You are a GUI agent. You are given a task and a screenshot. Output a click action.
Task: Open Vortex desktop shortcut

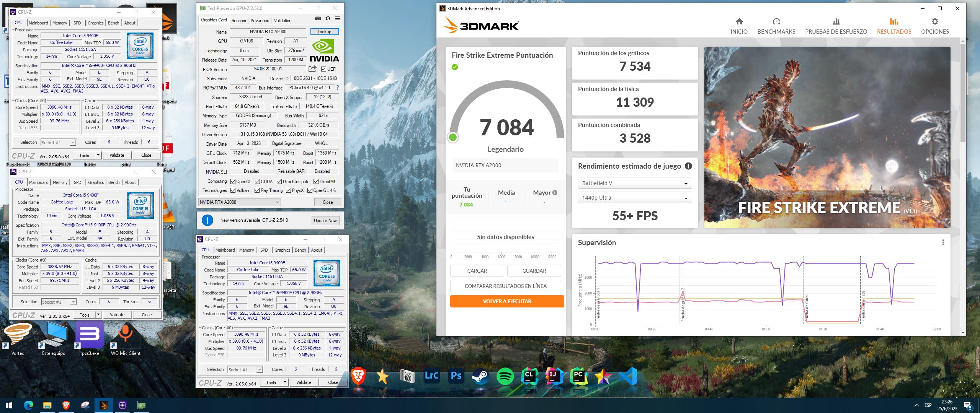(18, 338)
